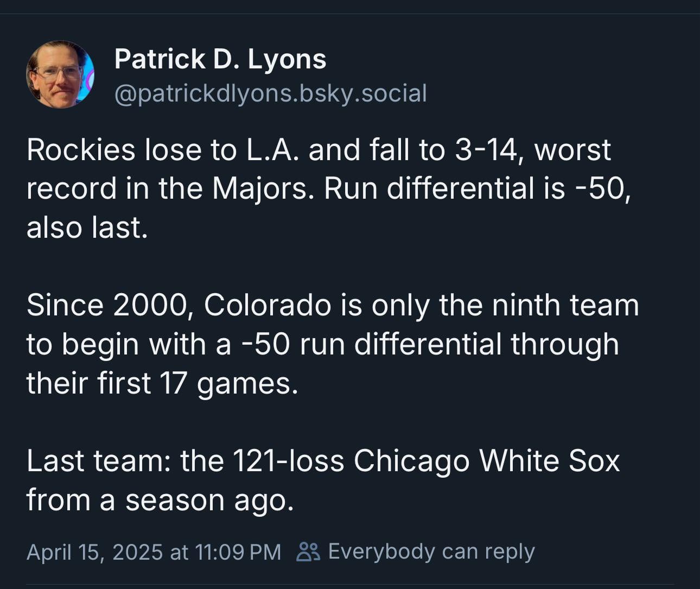Open Patrick D. Lyons' profile avatar

click(60, 74)
